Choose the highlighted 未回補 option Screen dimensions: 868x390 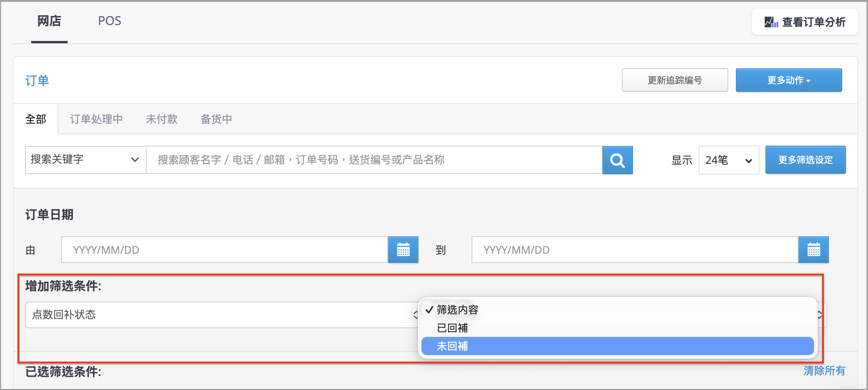617,346
